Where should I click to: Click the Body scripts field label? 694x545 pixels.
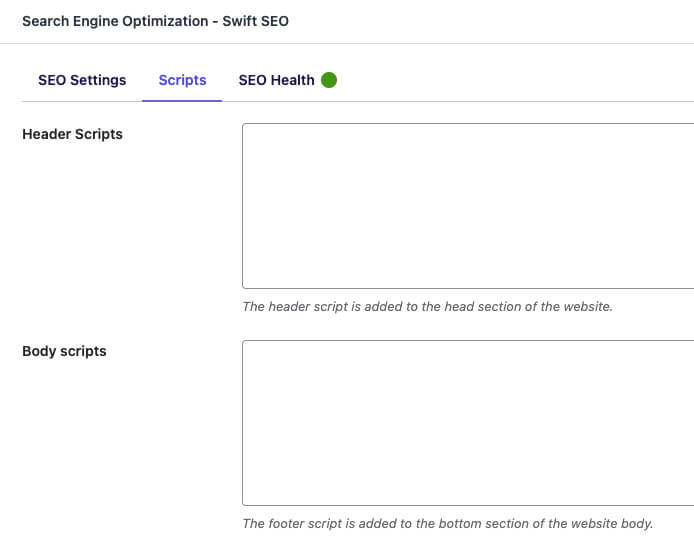(x=64, y=351)
